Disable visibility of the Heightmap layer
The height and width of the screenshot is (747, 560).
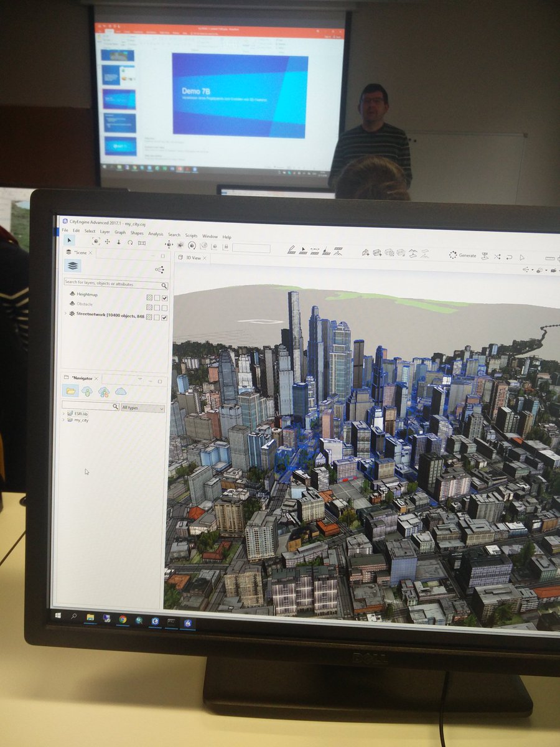click(164, 298)
